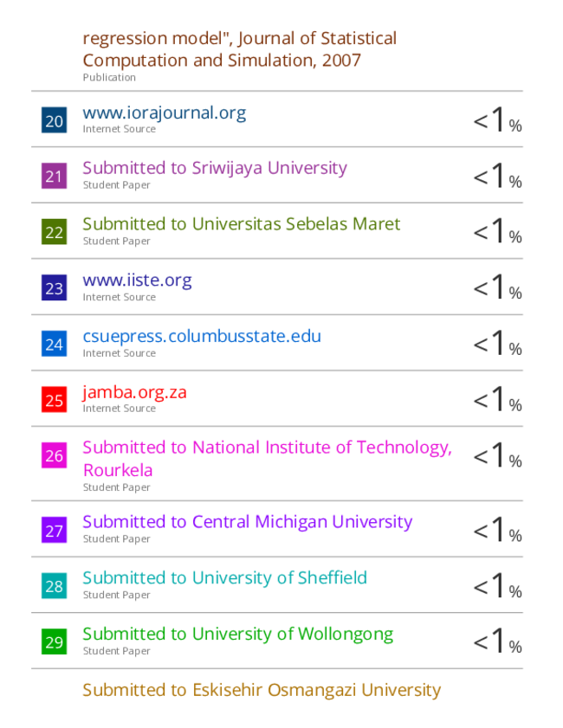Open csuepress.columbusstate.edu link
The image size is (563, 728).
click(202, 337)
